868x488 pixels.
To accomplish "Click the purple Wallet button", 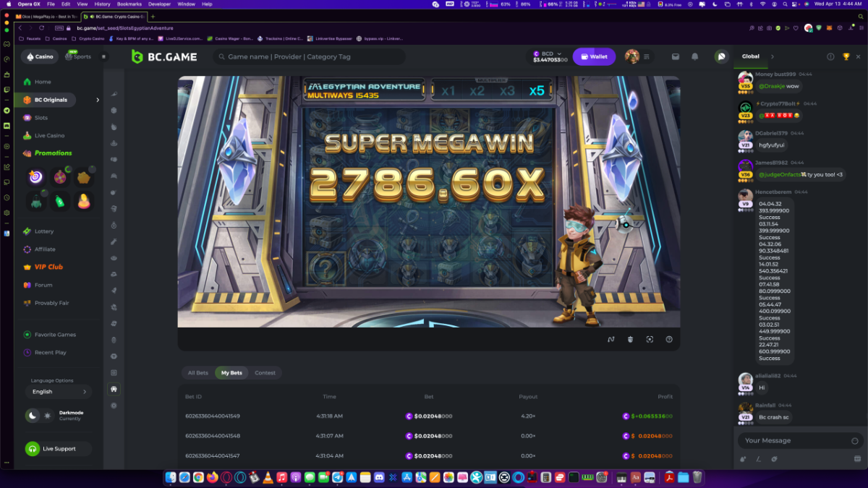I will pyautogui.click(x=594, y=56).
